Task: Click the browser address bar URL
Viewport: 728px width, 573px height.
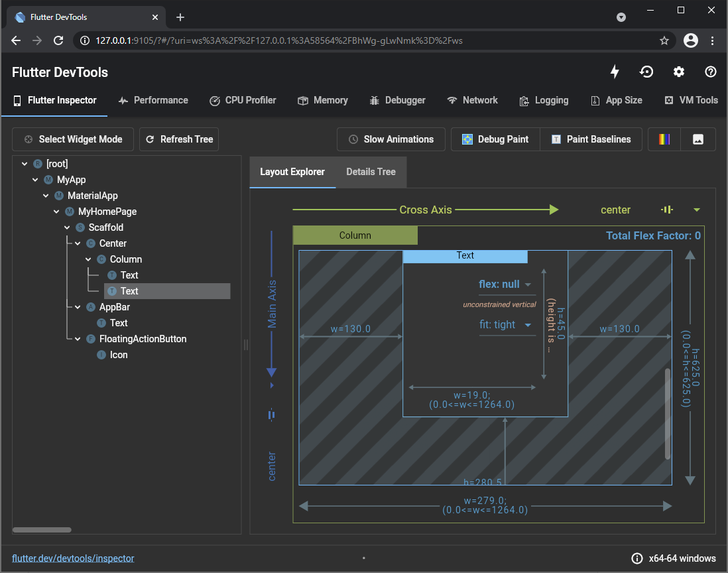Action: pos(278,40)
